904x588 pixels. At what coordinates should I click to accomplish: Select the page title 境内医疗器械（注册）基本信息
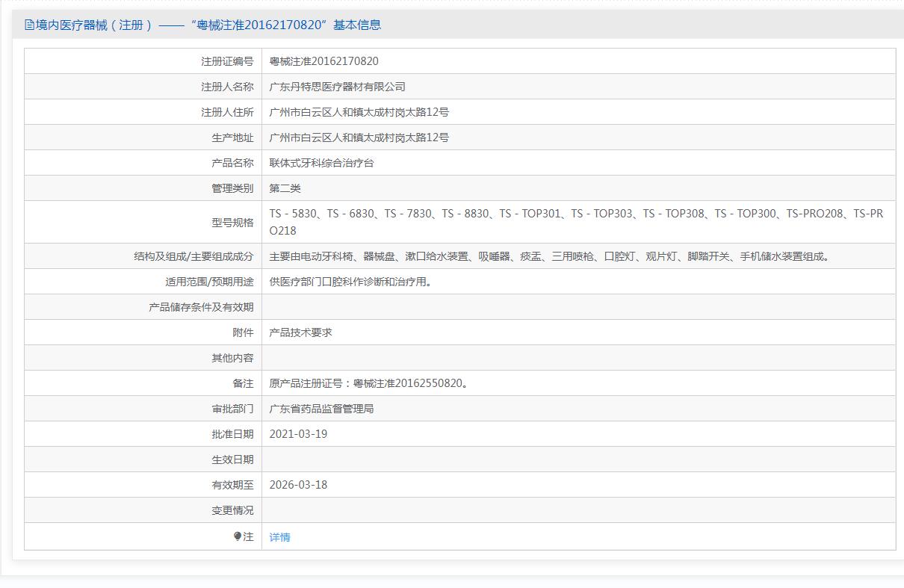208,25
